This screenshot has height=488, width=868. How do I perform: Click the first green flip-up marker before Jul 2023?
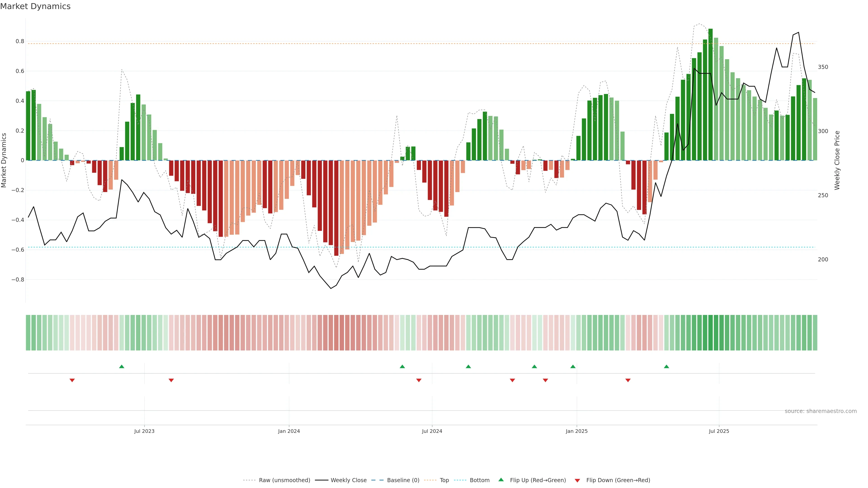tap(122, 366)
